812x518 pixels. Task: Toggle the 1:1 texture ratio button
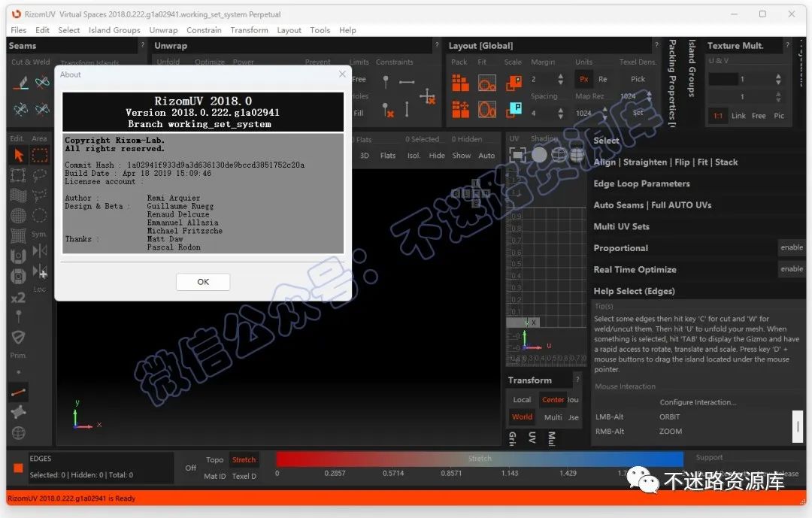[x=718, y=116]
